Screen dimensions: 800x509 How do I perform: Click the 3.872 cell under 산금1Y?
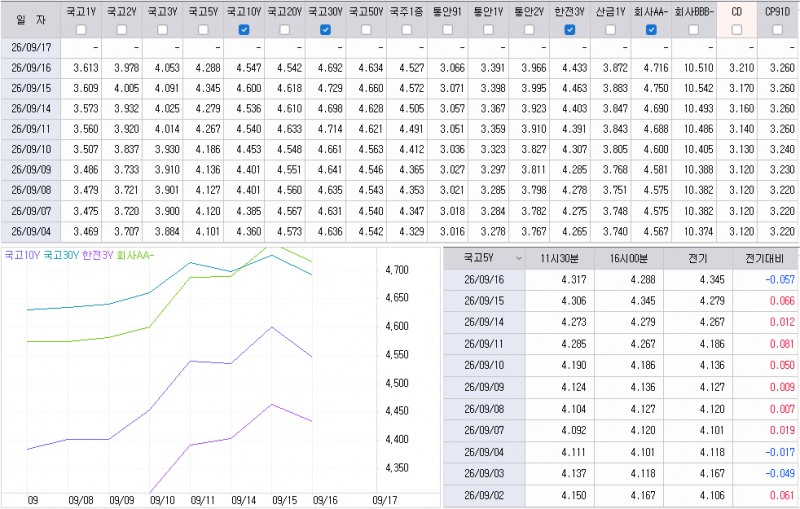pos(615,68)
